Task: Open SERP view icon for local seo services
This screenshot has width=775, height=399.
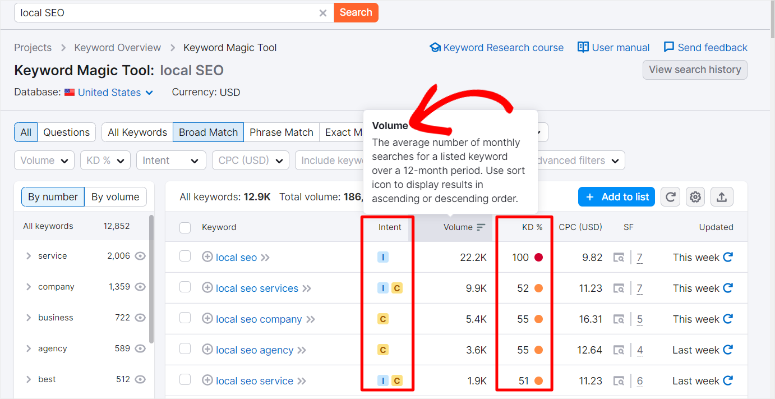Action: tap(618, 288)
